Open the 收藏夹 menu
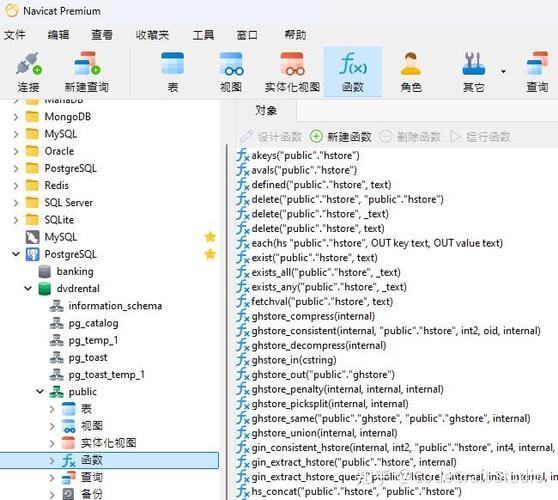 (x=152, y=35)
